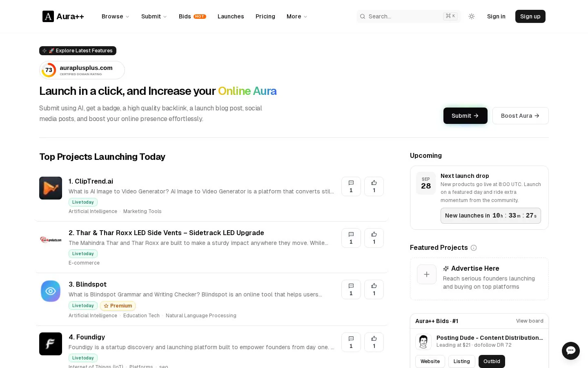Open the Bids page marked HOT
Viewport: 588px width, 368px height.
[x=192, y=16]
